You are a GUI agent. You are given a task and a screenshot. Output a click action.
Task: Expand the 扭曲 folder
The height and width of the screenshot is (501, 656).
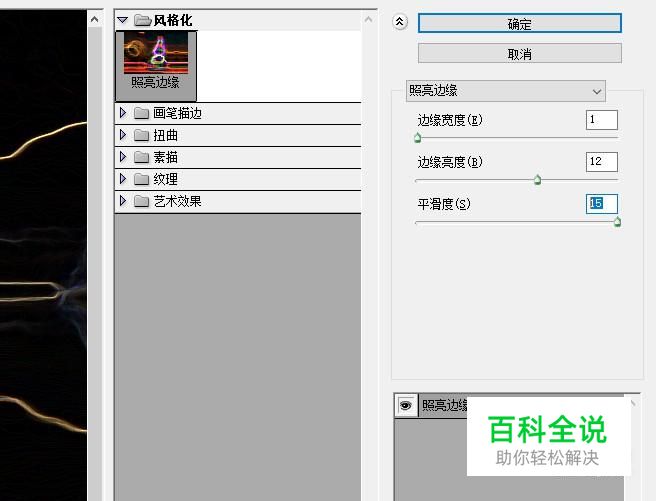click(123, 135)
